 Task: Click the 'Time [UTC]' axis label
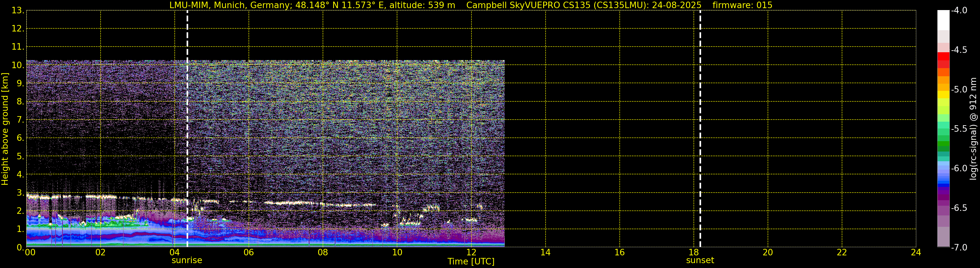[x=471, y=262]
